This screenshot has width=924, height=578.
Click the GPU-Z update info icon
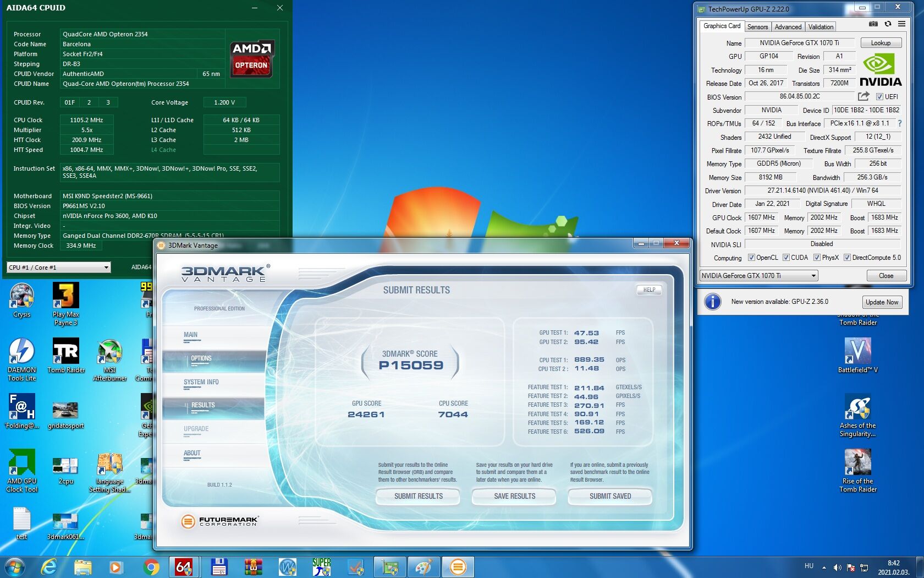[713, 302]
